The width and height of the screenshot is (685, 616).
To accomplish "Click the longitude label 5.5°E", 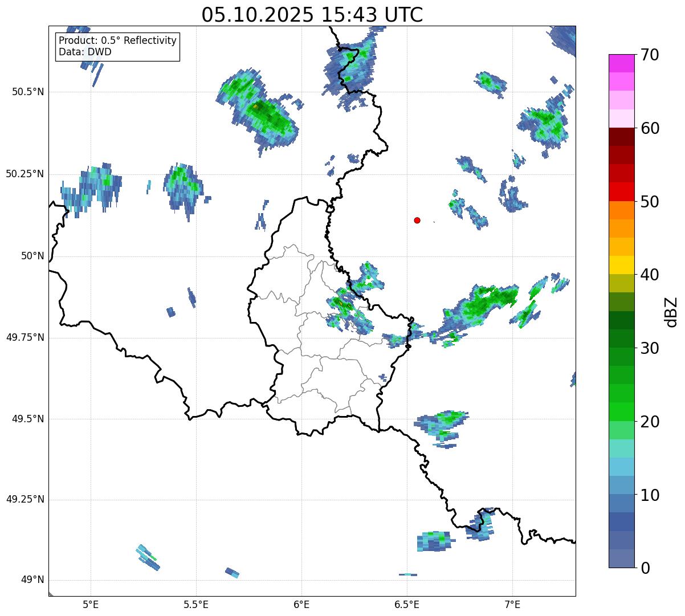I will pyautogui.click(x=196, y=604).
